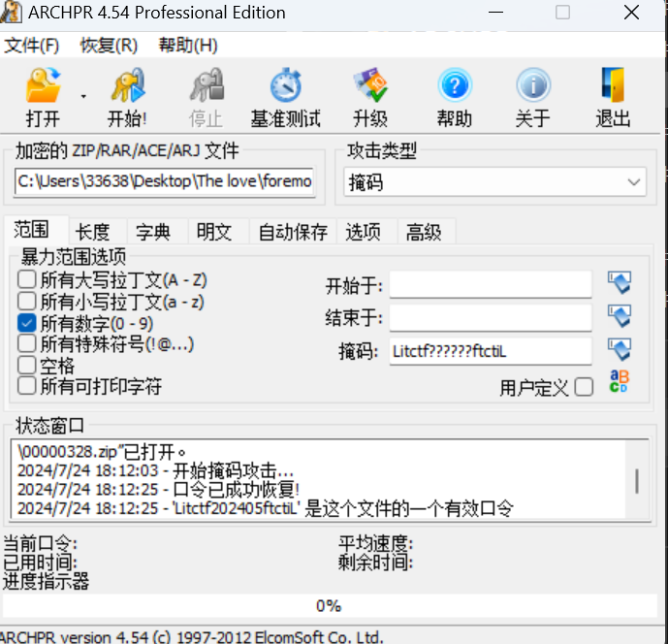
Task: Click the 停止 (Stop) toolbar icon
Action: point(207,84)
